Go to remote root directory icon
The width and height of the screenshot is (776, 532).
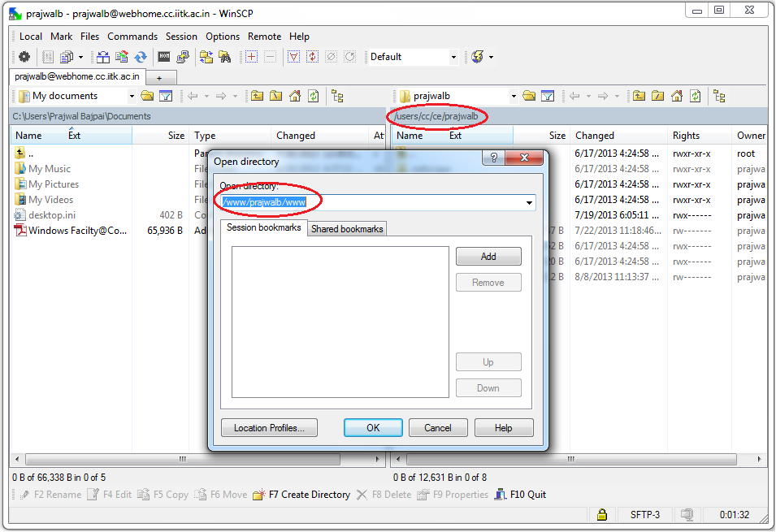(657, 96)
